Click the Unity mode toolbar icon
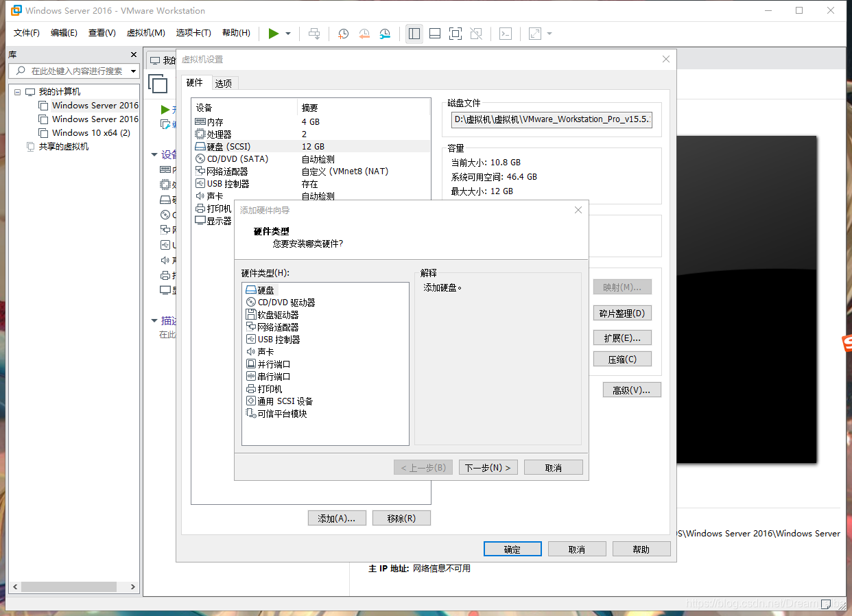 point(477,34)
